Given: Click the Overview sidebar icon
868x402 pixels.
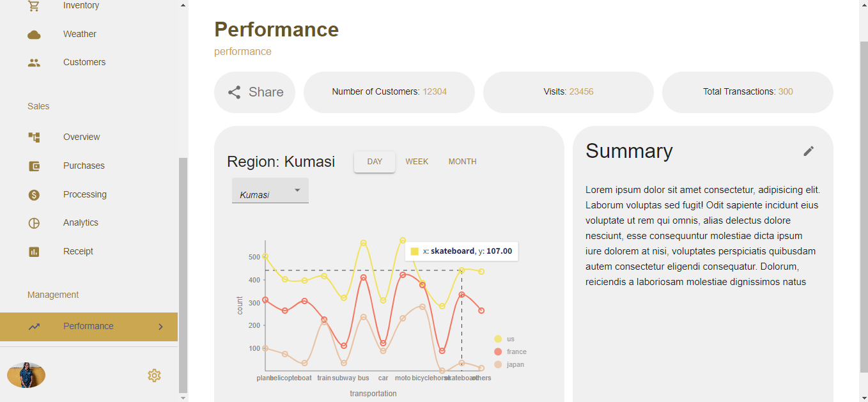Looking at the screenshot, I should [34, 137].
